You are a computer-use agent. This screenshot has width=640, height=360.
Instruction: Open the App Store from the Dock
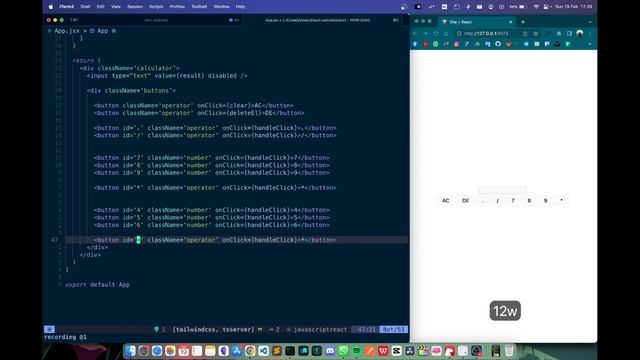coord(237,351)
